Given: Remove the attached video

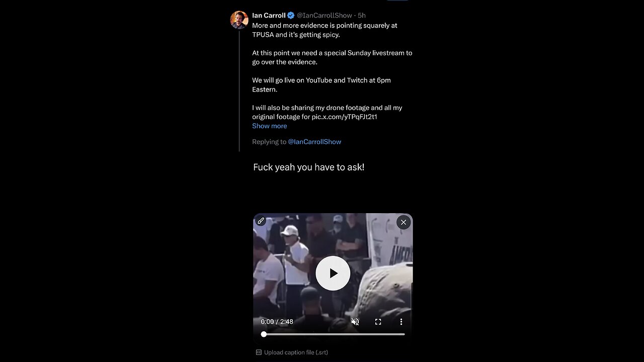Looking at the screenshot, I should [x=403, y=222].
